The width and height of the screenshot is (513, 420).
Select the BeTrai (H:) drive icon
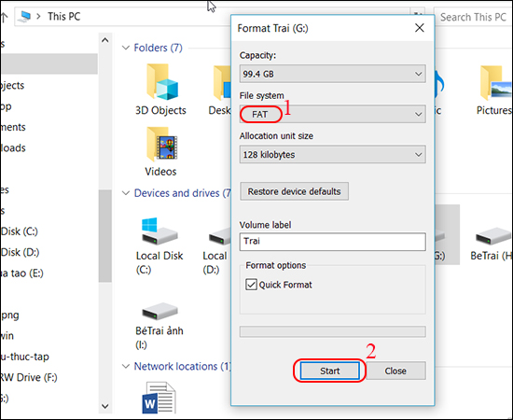[x=493, y=236]
